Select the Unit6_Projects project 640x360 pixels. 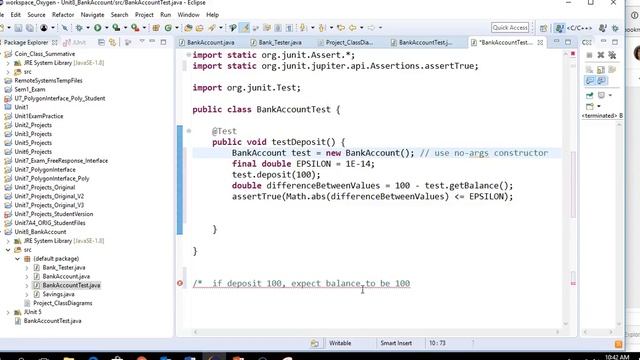pos(33,152)
